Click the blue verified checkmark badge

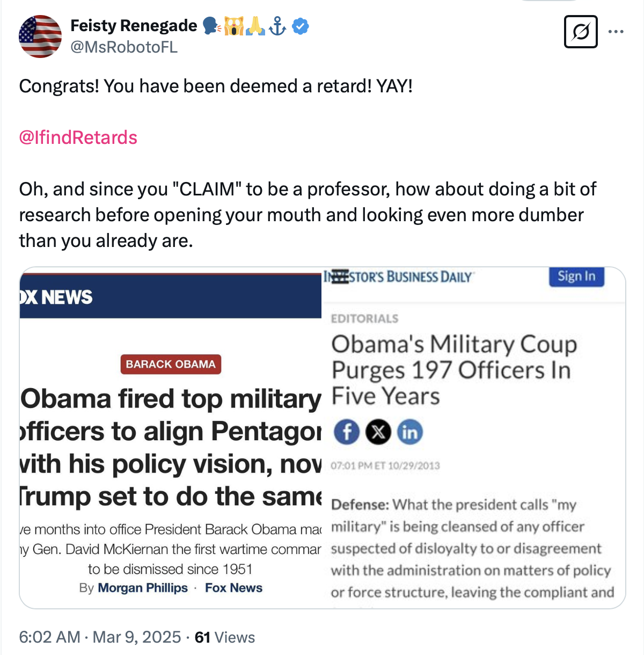[x=301, y=26]
